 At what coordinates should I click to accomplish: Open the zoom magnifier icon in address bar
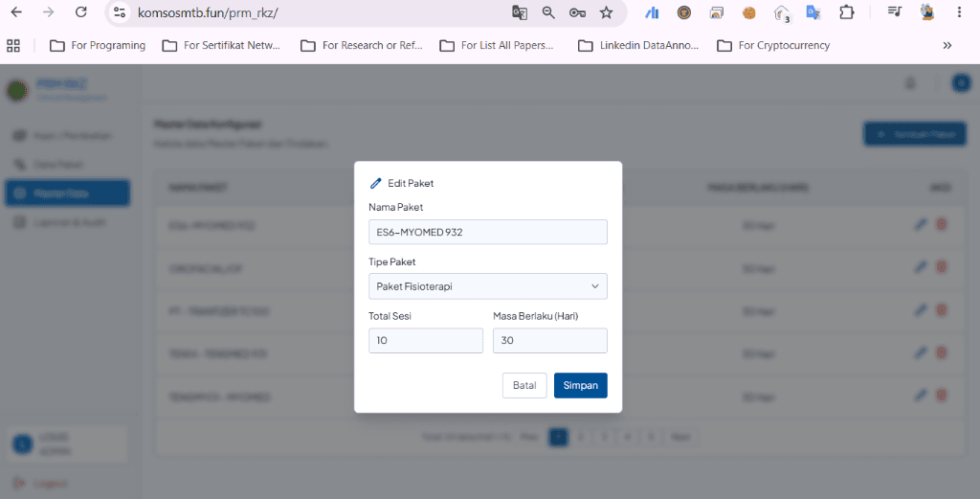click(x=548, y=12)
